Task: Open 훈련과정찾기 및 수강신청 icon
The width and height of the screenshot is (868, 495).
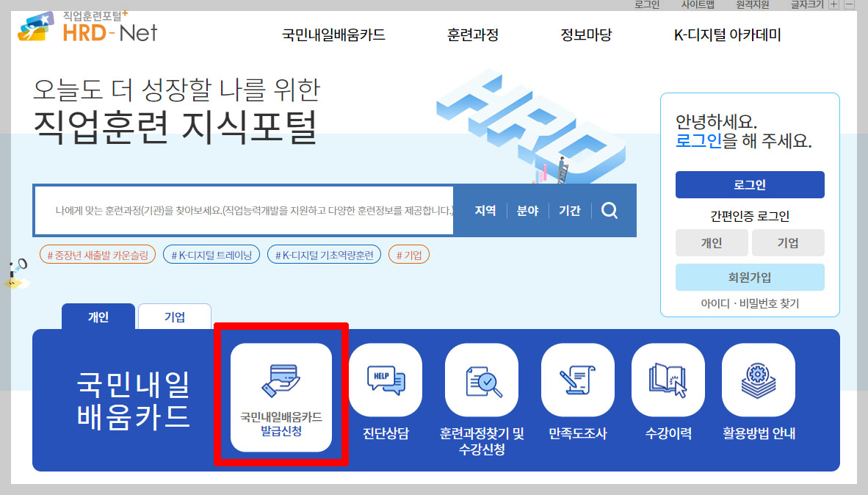Action: pyautogui.click(x=482, y=380)
